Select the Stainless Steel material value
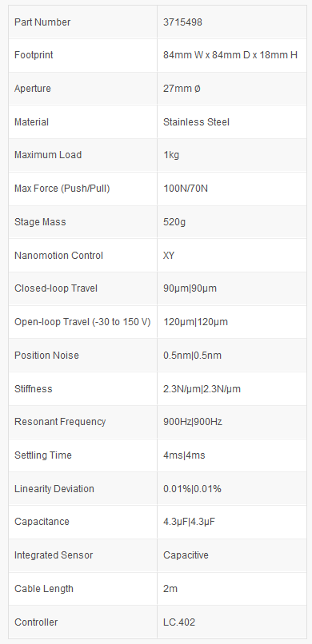This screenshot has height=644, width=312. (x=196, y=122)
